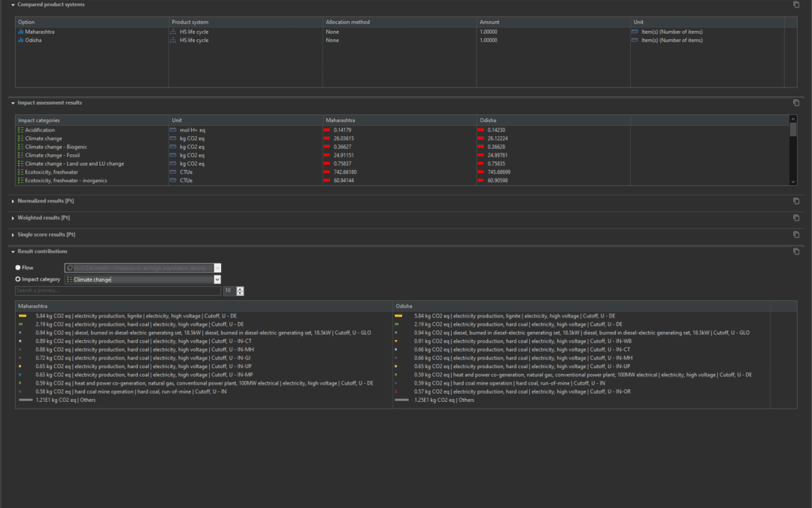The image size is (812, 508).
Task: Click the Odisha column header in impact results
Action: pyautogui.click(x=553, y=120)
